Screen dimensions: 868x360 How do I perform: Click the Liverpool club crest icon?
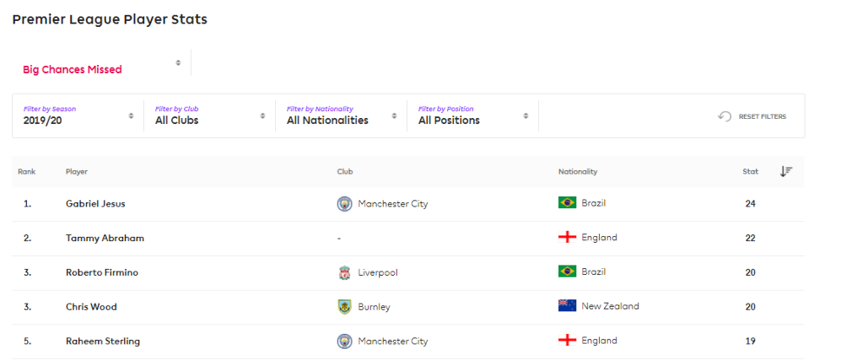tap(345, 272)
